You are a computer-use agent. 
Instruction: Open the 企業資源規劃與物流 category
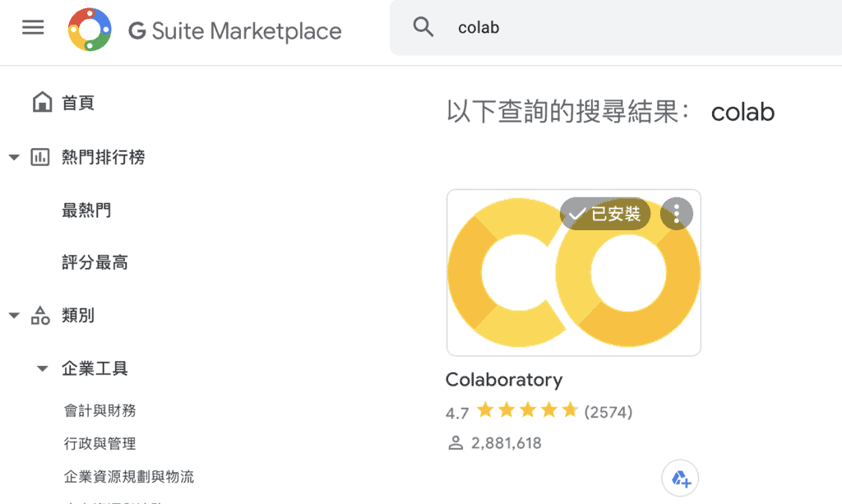(129, 477)
